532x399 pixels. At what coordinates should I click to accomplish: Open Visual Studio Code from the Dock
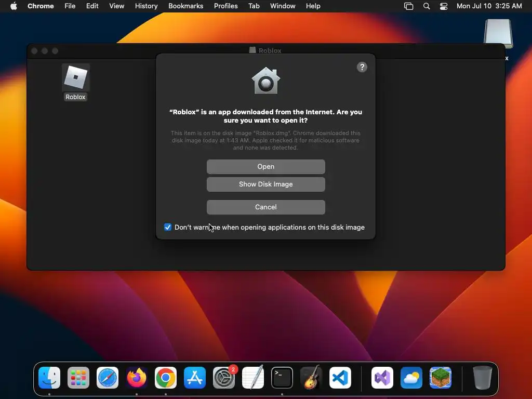340,378
